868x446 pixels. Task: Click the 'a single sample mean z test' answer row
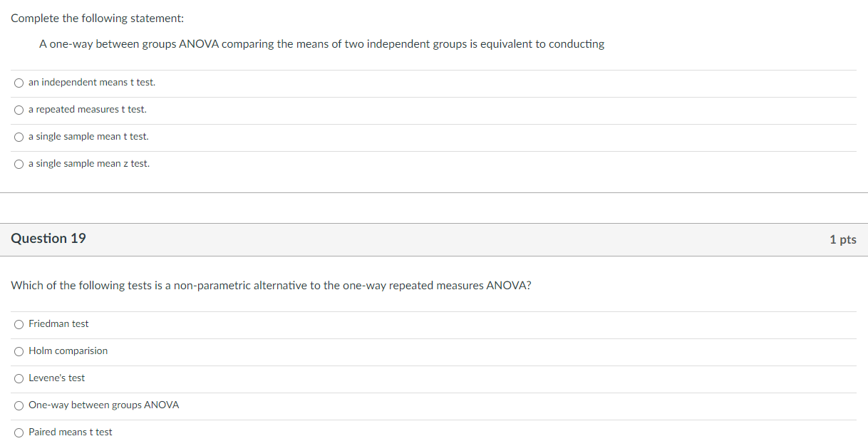(x=88, y=163)
